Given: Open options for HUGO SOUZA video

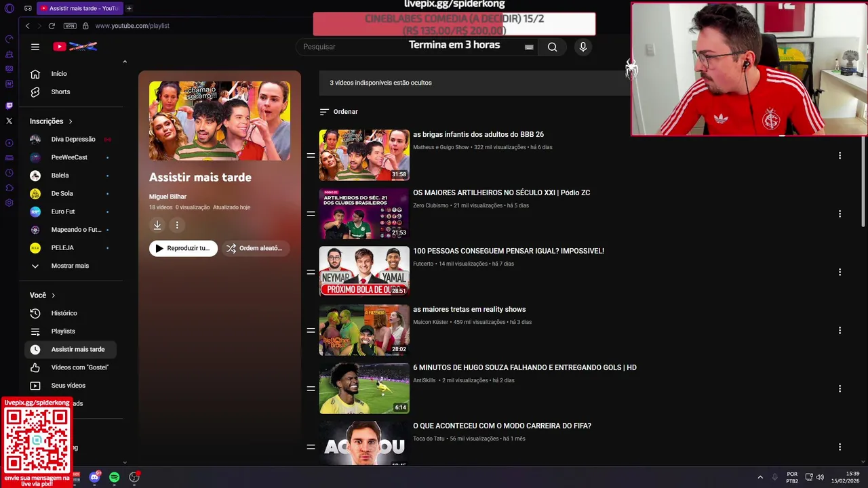Looking at the screenshot, I should [840, 388].
